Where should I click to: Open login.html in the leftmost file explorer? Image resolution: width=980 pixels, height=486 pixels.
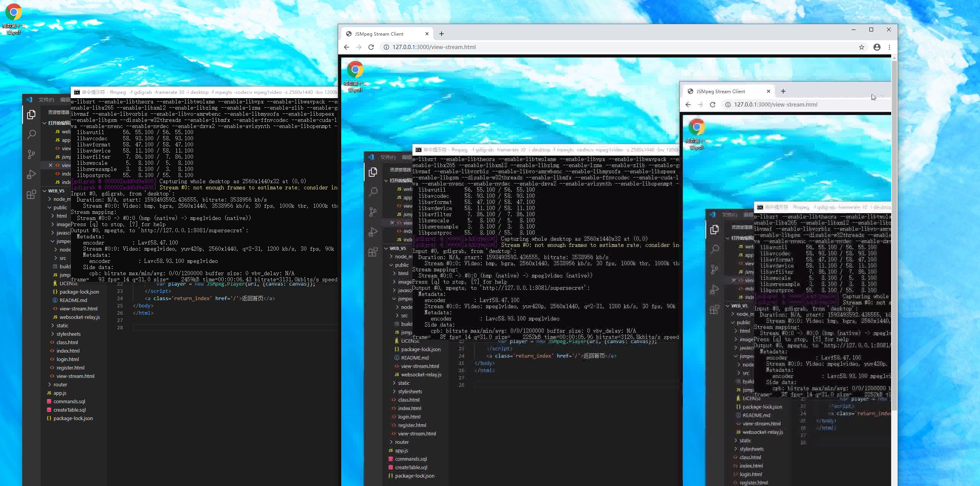click(67, 359)
